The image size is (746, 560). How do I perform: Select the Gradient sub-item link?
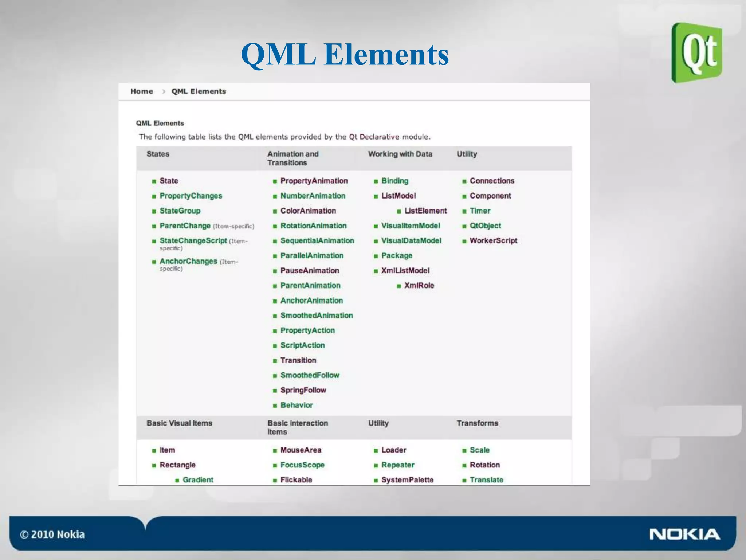198,480
